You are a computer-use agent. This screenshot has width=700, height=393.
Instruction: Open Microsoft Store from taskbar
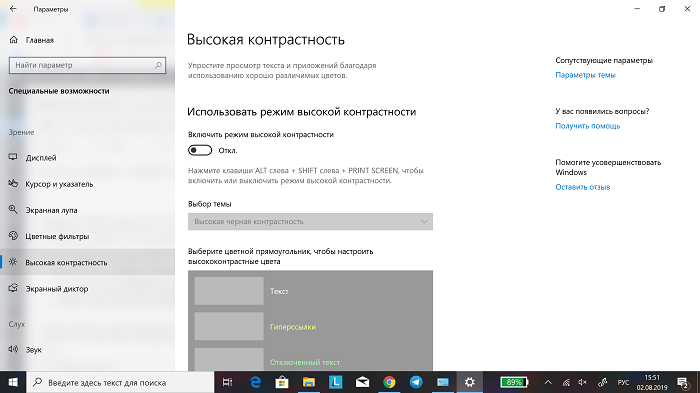point(282,382)
